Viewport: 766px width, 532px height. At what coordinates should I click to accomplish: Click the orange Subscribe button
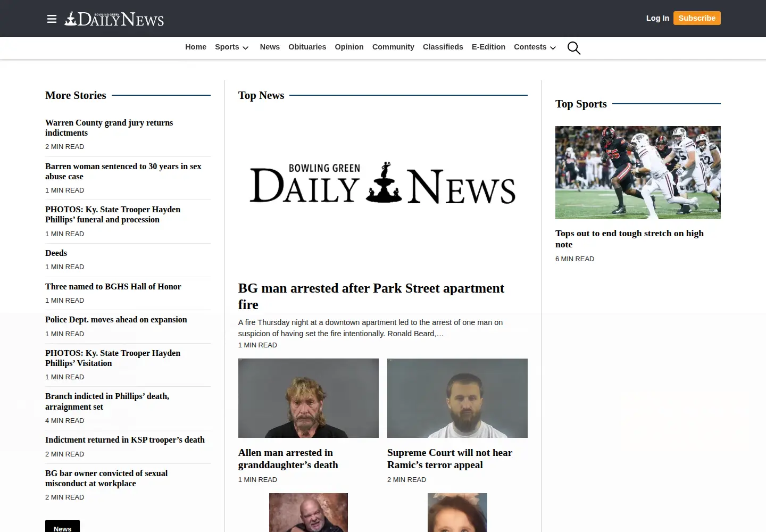tap(697, 18)
